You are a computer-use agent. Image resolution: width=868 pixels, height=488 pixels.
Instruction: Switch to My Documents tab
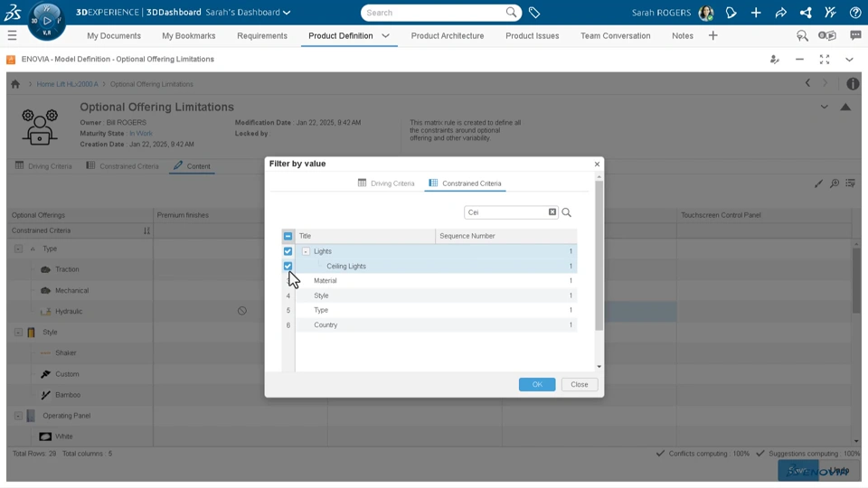[114, 36]
